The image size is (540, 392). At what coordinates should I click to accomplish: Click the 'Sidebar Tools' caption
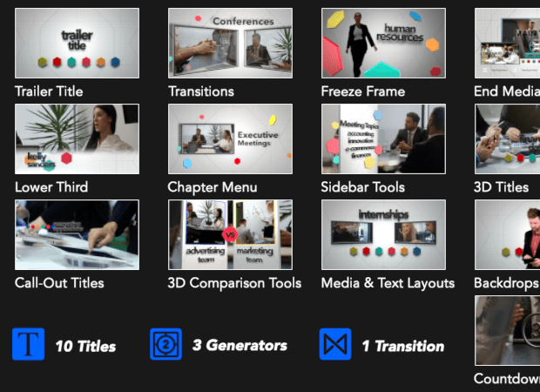[363, 187]
